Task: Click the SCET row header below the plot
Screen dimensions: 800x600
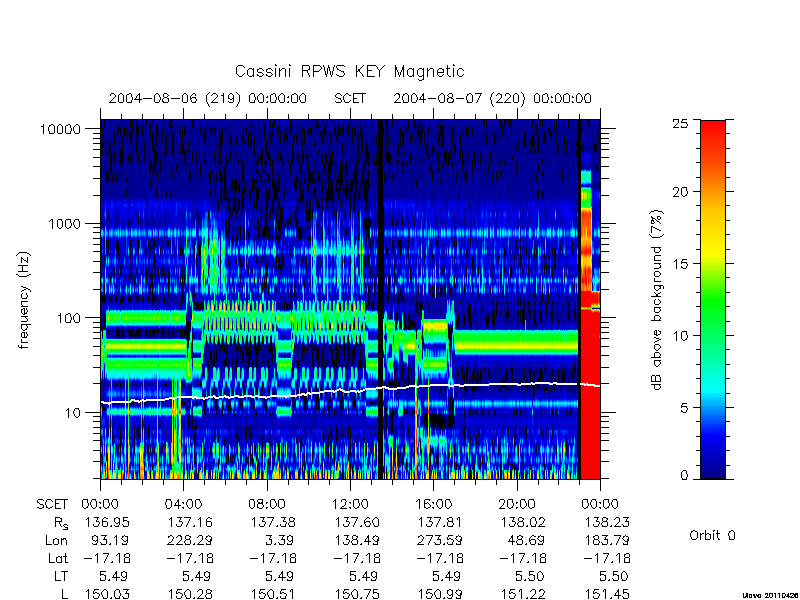Action: click(x=52, y=505)
